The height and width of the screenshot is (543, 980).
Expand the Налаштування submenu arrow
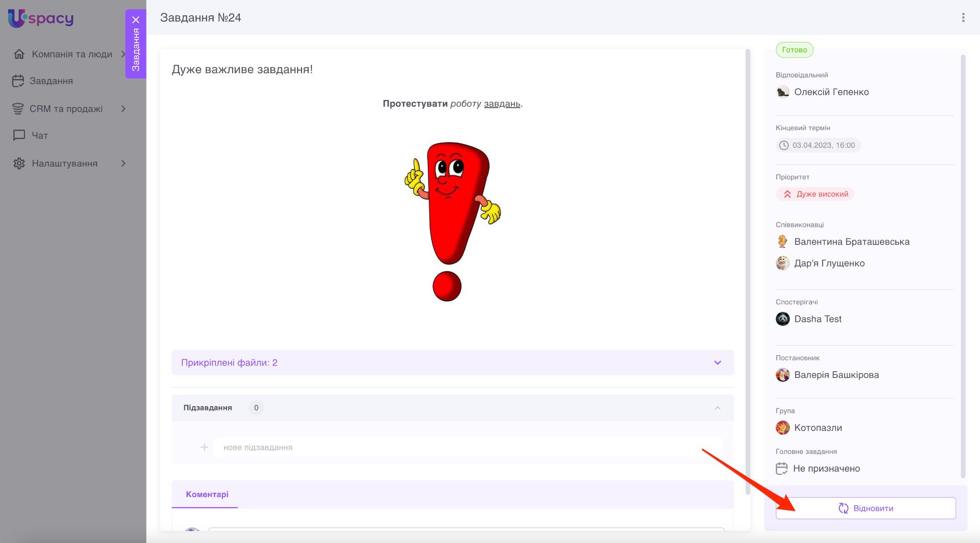tap(123, 163)
